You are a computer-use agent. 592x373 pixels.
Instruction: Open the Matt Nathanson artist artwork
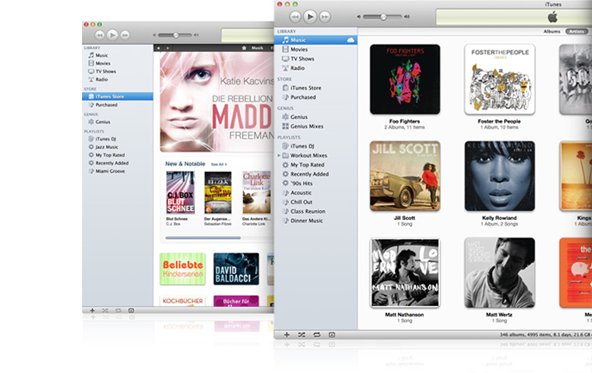click(x=405, y=273)
